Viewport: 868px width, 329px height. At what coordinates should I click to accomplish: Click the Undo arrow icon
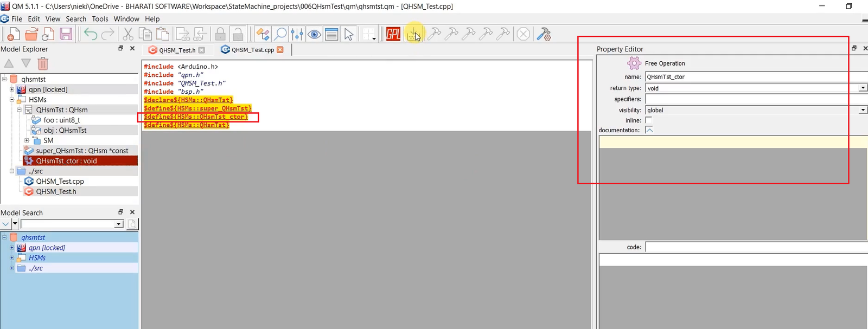(x=91, y=34)
